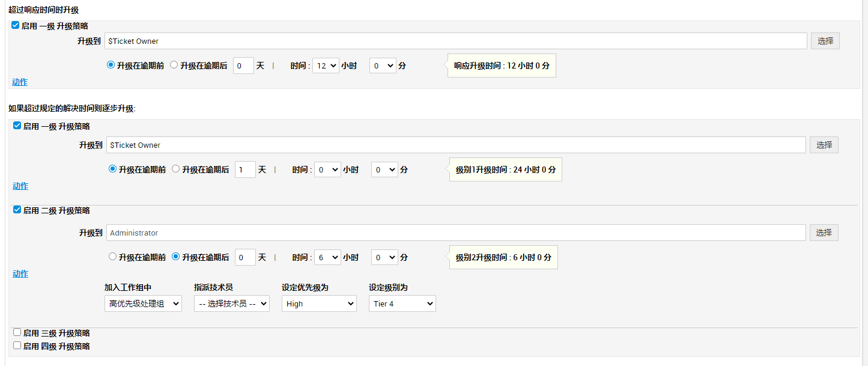
Task: Select 升级在逾期前 radio for level two
Action: click(112, 257)
